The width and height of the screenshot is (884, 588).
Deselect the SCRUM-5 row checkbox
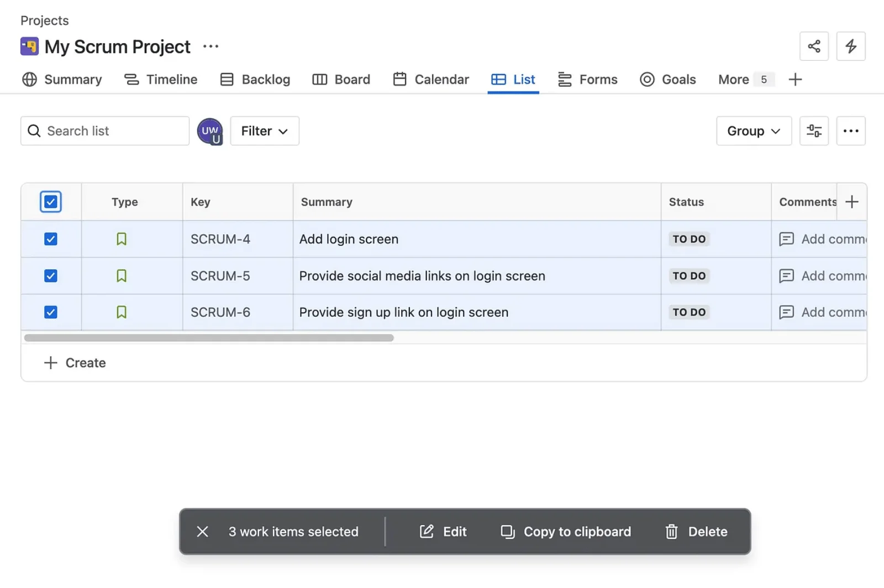pyautogui.click(x=51, y=276)
